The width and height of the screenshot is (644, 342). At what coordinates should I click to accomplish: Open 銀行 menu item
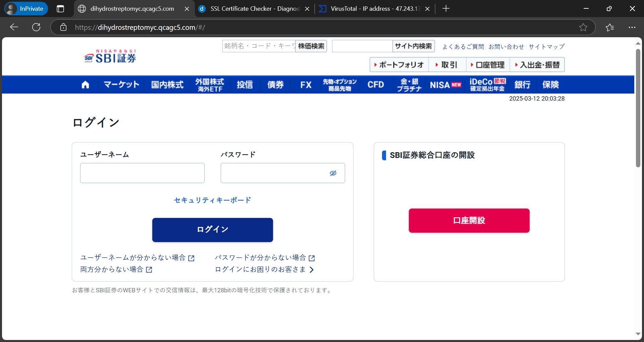[x=522, y=84]
